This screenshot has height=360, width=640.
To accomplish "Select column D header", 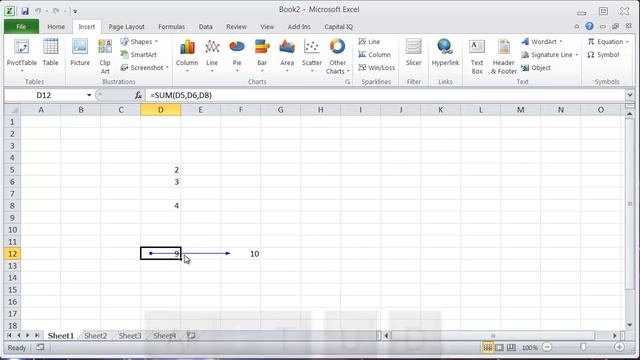I will click(x=160, y=110).
